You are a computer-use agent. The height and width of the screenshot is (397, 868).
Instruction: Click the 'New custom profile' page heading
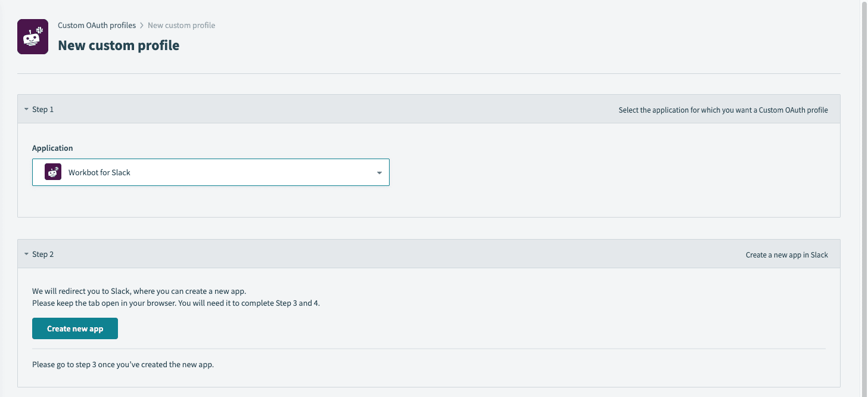pos(119,45)
